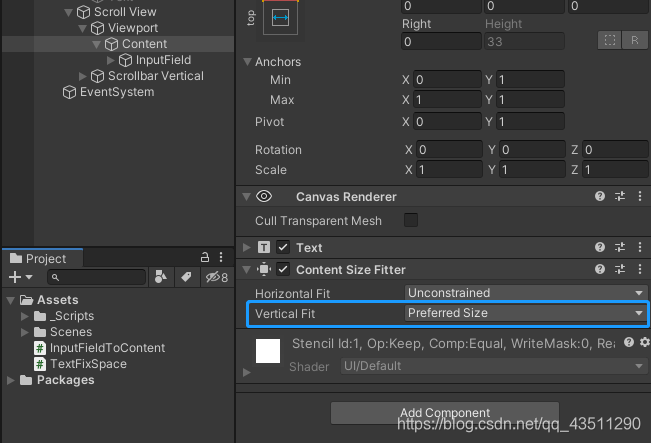Click Search by Type icon in Project
This screenshot has width=651, height=443.
(x=161, y=277)
